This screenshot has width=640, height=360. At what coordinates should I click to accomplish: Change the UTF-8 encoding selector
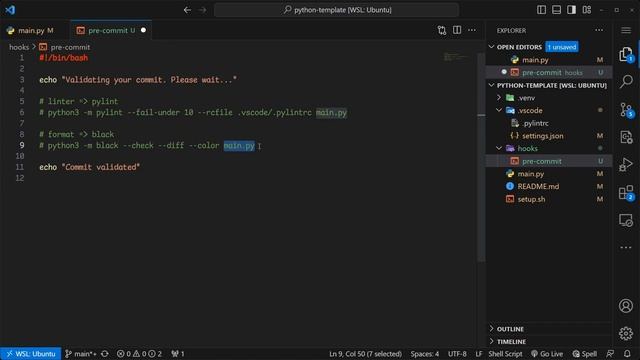point(457,354)
